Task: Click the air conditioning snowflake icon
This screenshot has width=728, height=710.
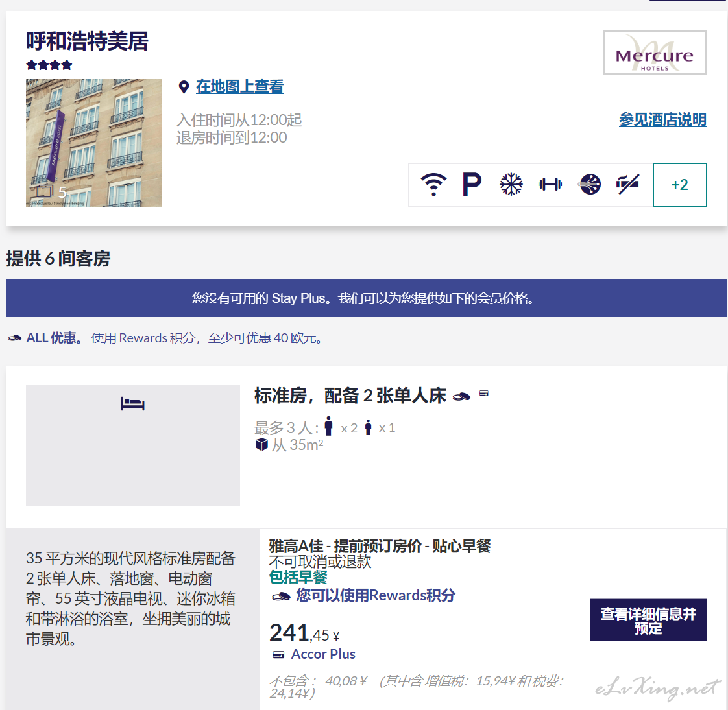Action: point(511,185)
